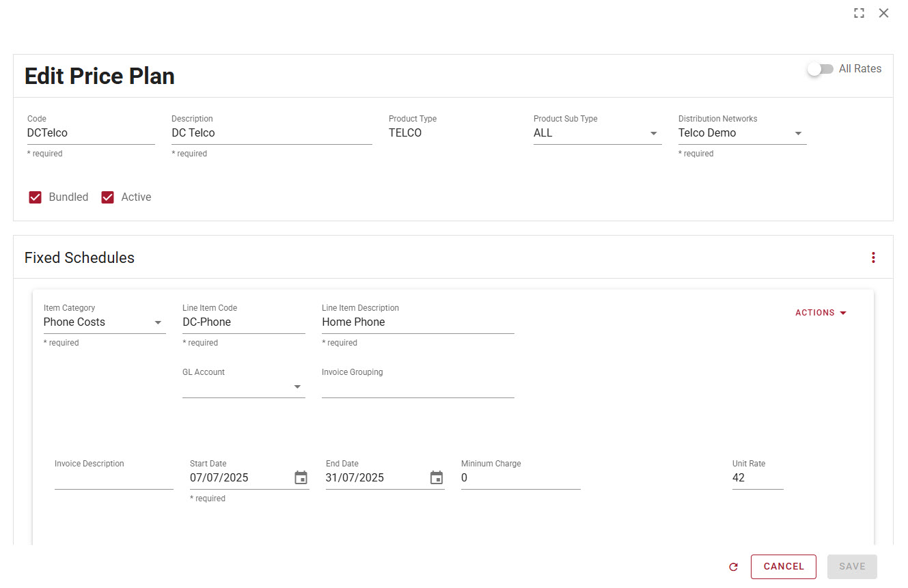The width and height of the screenshot is (908, 588).
Task: Click the refresh icon beside Cancel
Action: [734, 567]
